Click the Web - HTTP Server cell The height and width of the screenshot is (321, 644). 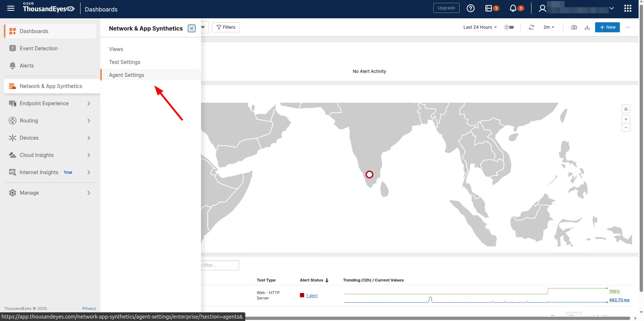[x=268, y=296]
